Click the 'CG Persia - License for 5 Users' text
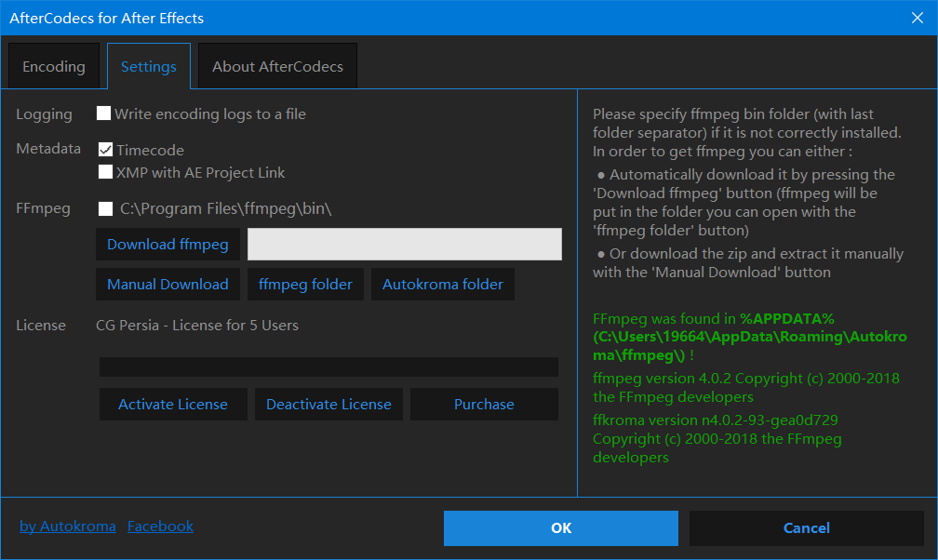This screenshot has height=560, width=938. (197, 325)
